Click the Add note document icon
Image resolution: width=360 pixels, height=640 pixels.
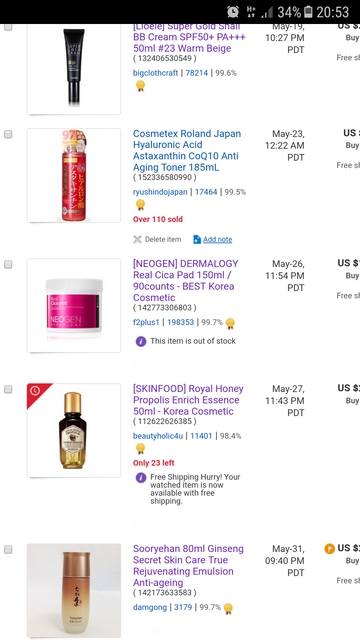197,239
